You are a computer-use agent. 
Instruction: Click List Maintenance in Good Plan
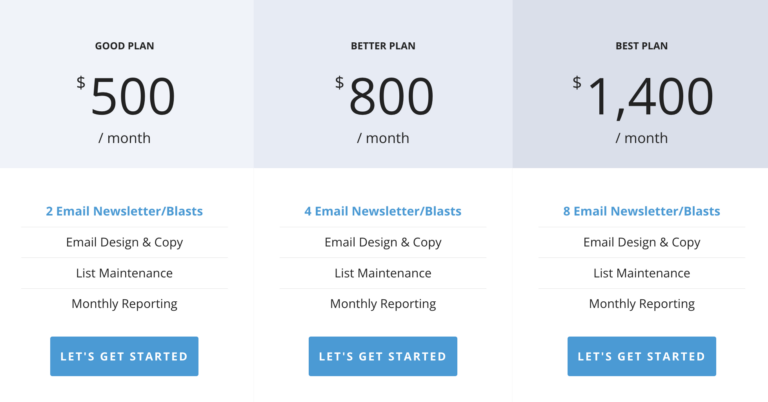(x=124, y=273)
